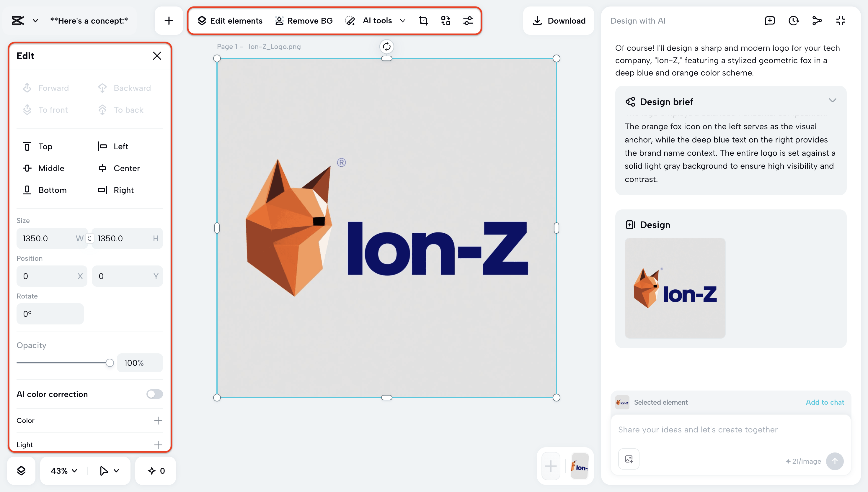Open the Layers panel icon at bottom left
Viewport: 868px width, 492px height.
[x=21, y=470]
